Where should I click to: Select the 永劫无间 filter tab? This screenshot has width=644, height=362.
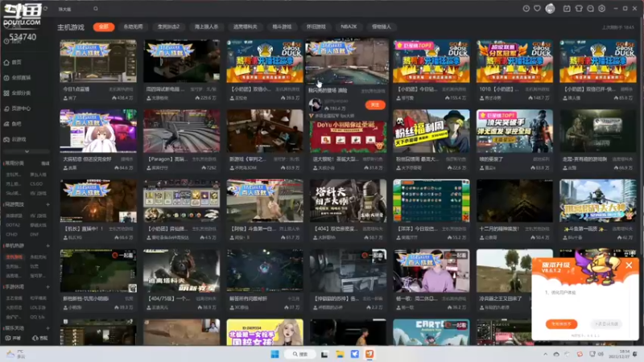(133, 27)
